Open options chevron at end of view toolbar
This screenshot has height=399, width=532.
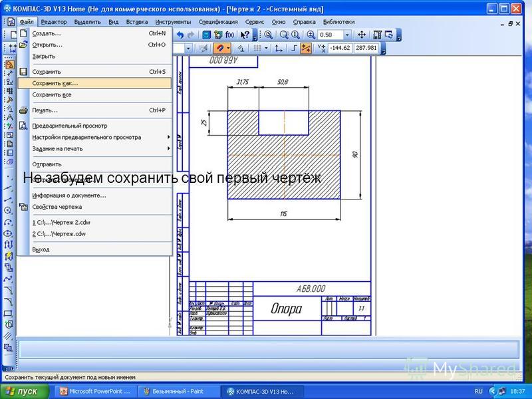pos(399,35)
